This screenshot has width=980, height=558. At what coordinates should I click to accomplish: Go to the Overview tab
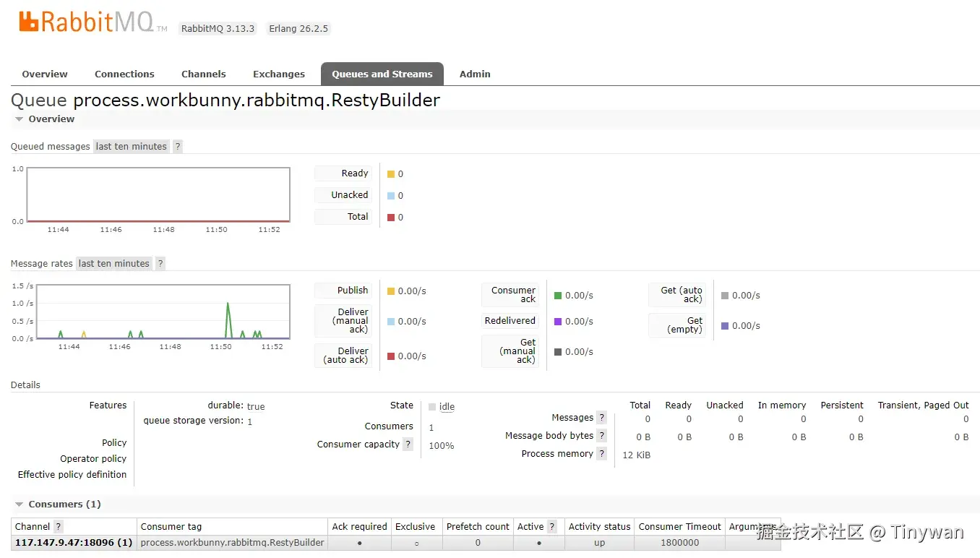(45, 74)
